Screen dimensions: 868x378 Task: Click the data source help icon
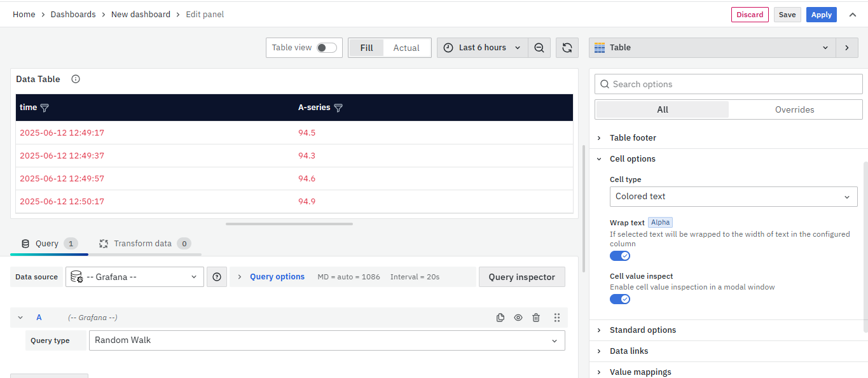click(217, 277)
